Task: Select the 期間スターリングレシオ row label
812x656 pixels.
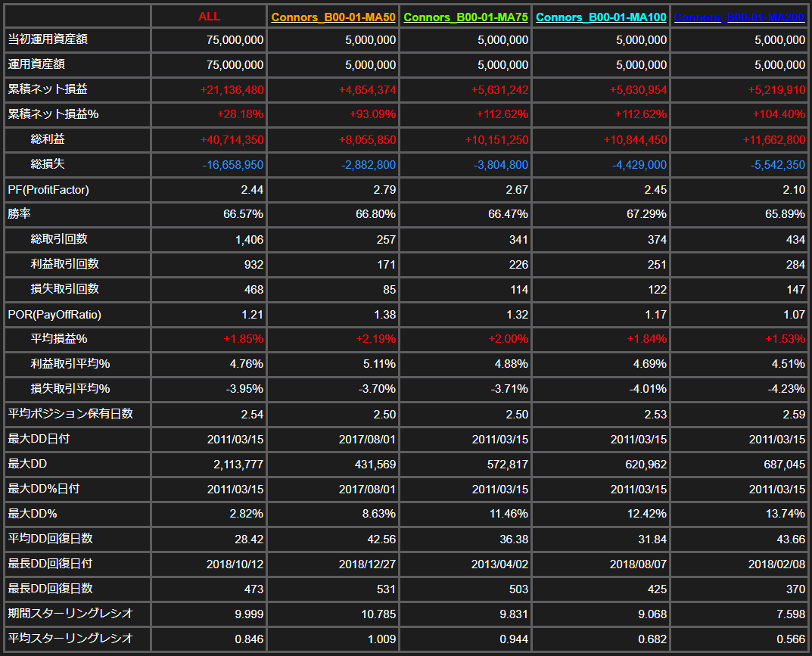Action: pyautogui.click(x=70, y=614)
